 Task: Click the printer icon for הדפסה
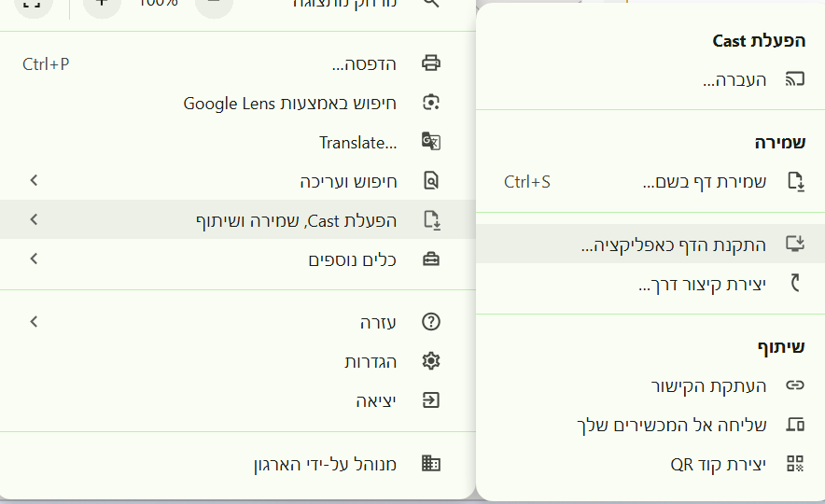(x=431, y=63)
